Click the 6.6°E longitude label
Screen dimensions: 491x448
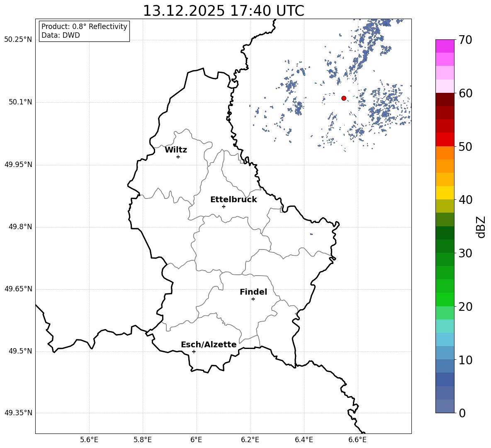(357, 440)
